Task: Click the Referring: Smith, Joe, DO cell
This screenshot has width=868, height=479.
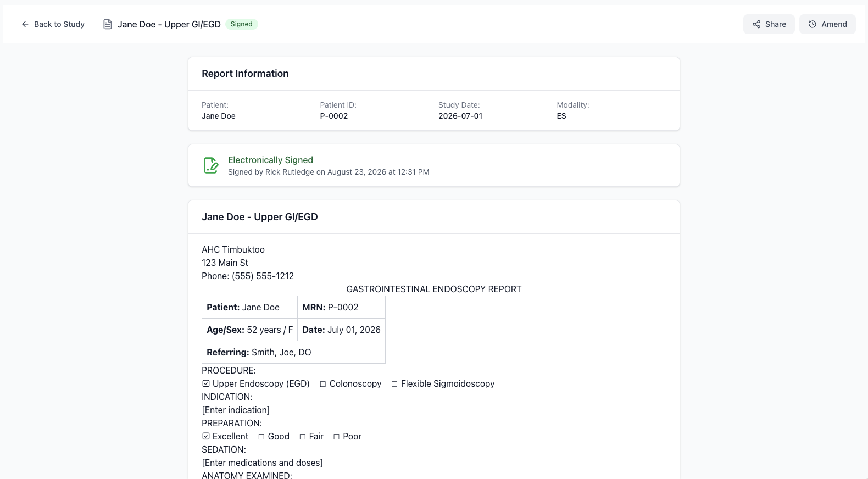Action: pyautogui.click(x=293, y=352)
